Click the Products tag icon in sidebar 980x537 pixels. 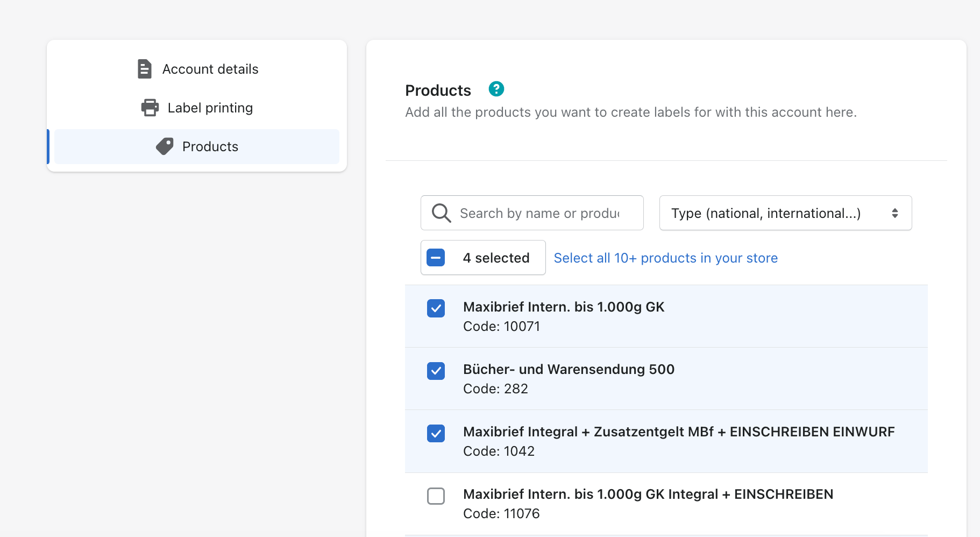(x=165, y=146)
